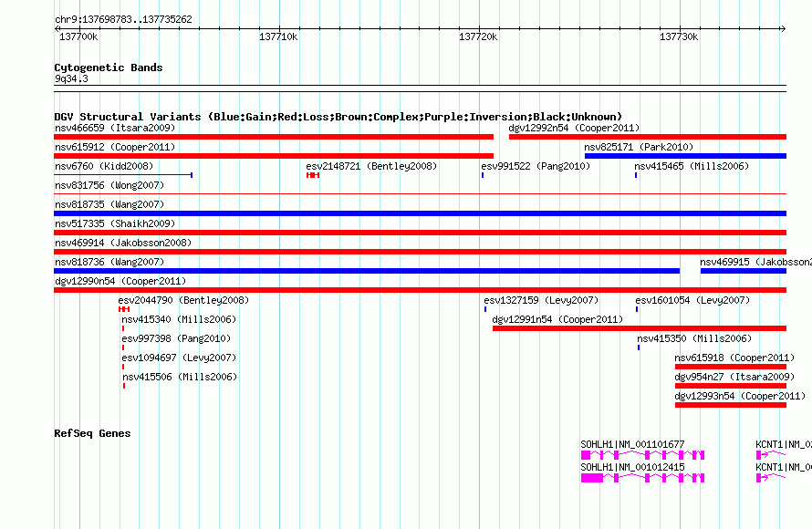Click the red tick under esv1094697
812x529 pixels.
[123, 367]
